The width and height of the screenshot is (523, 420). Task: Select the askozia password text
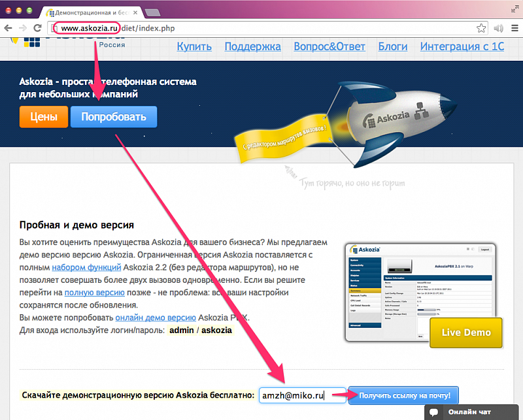tap(217, 331)
